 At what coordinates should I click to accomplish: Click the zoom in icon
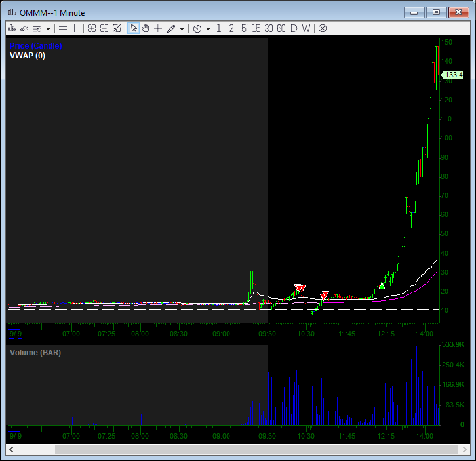(92, 29)
